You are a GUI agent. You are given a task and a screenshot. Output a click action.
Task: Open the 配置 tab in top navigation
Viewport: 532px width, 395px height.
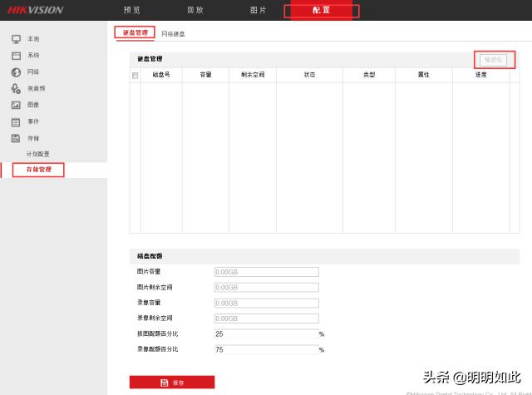tap(322, 10)
